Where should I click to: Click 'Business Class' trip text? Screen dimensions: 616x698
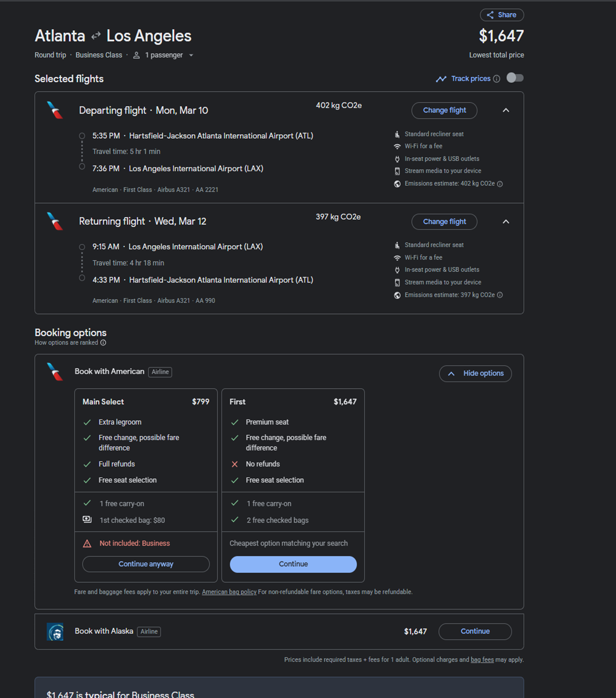click(99, 55)
